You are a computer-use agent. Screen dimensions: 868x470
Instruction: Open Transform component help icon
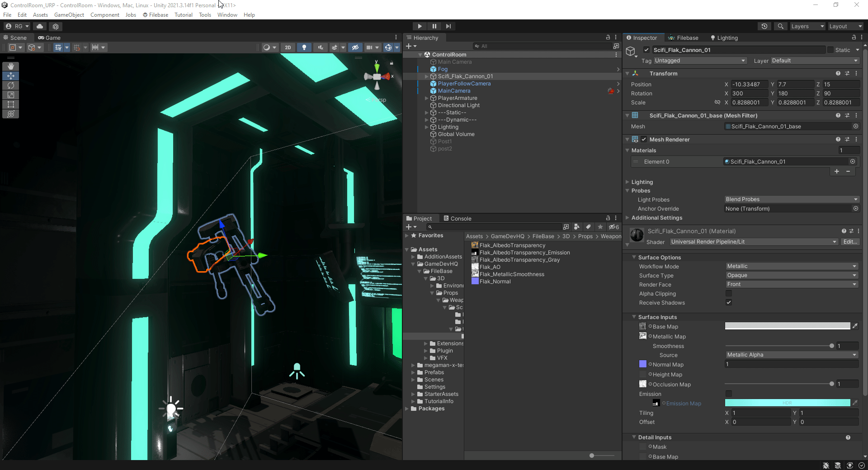coord(838,73)
